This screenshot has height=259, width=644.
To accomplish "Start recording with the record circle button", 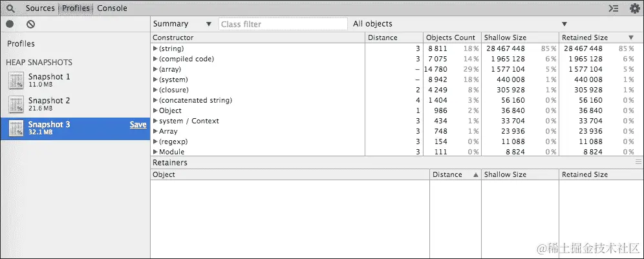I will click(x=10, y=24).
